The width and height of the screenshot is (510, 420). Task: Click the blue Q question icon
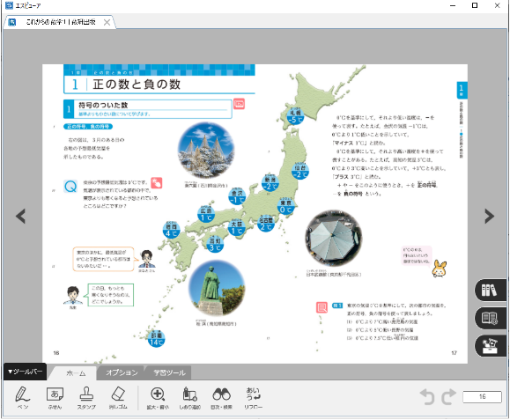point(70,187)
